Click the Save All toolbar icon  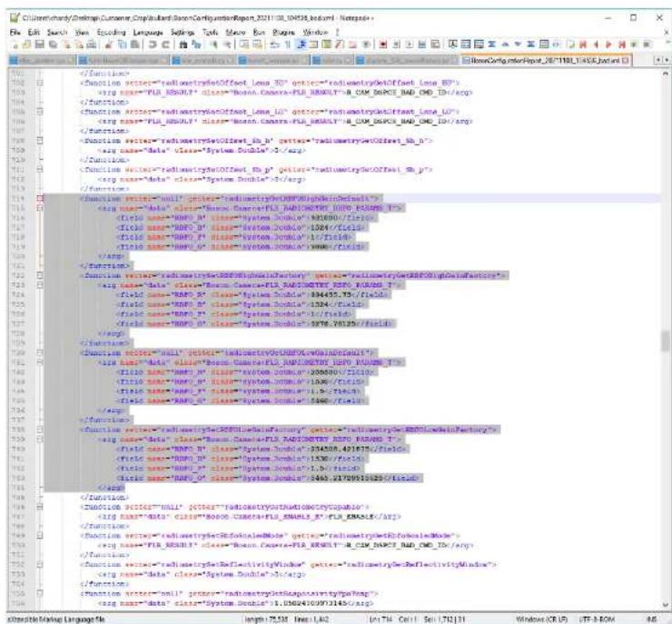pyautogui.click(x=53, y=45)
